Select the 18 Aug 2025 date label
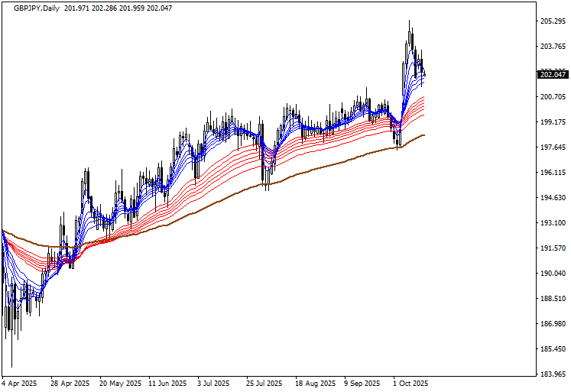This screenshot has height=392, width=571. coord(315,384)
